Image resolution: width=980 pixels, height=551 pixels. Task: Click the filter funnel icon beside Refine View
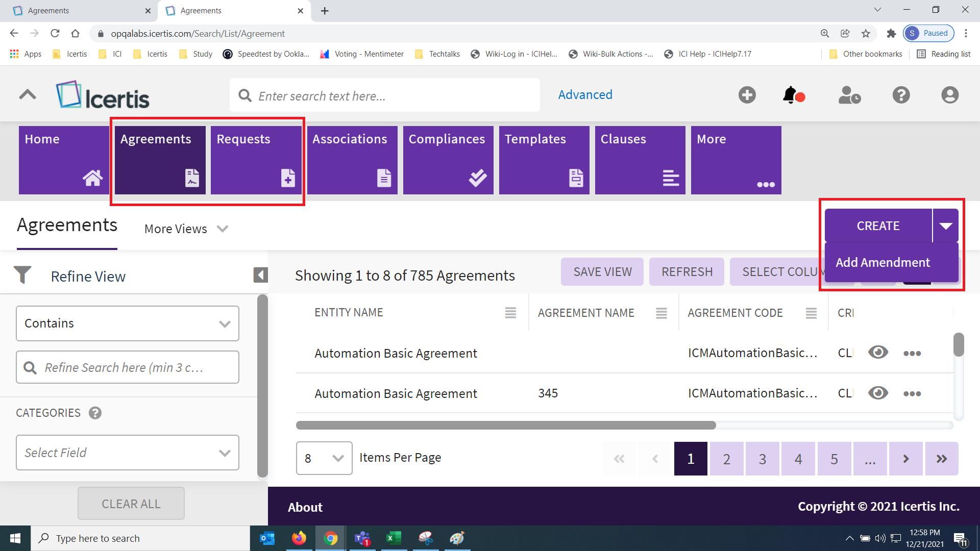tap(22, 275)
